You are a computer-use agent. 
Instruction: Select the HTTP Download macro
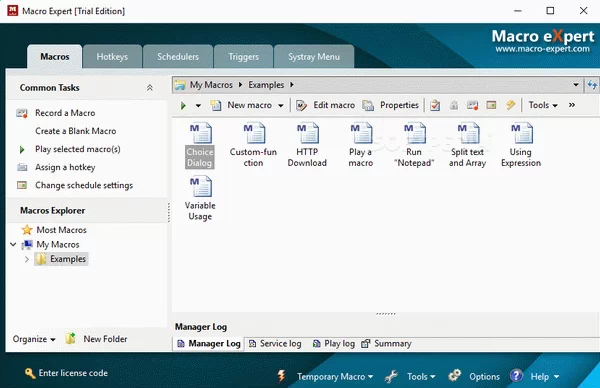pos(307,145)
